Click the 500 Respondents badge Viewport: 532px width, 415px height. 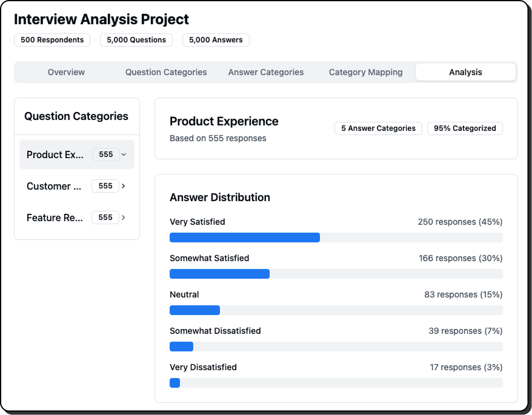[52, 40]
